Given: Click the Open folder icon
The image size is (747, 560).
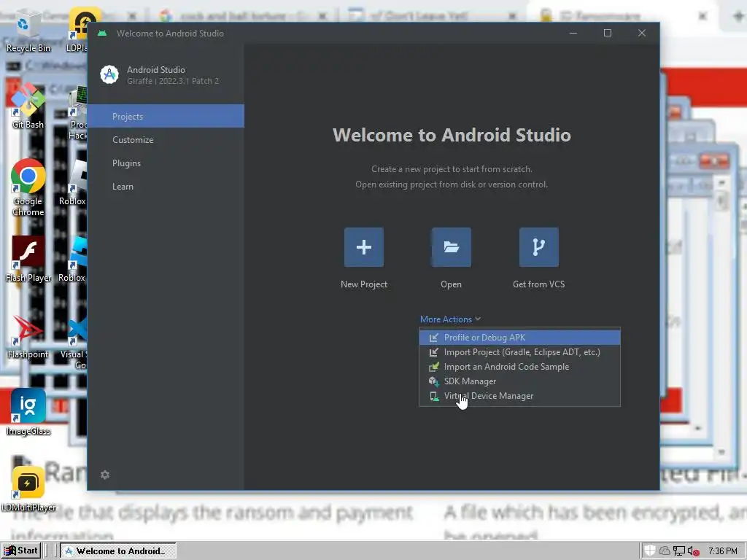Looking at the screenshot, I should tap(451, 247).
